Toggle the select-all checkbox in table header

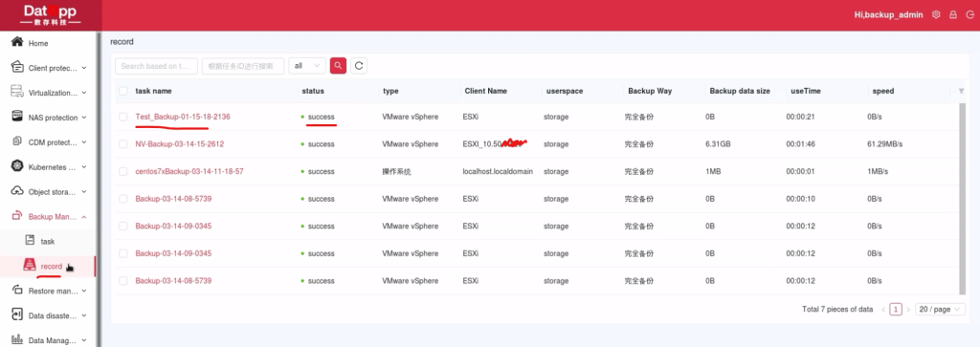click(x=123, y=91)
